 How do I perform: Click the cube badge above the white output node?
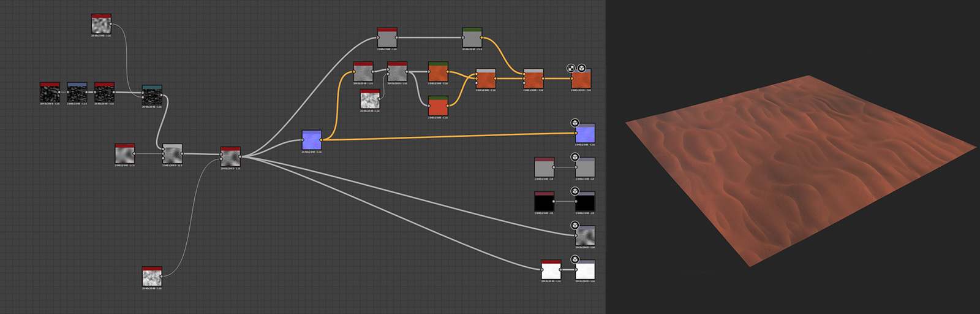[x=575, y=259]
